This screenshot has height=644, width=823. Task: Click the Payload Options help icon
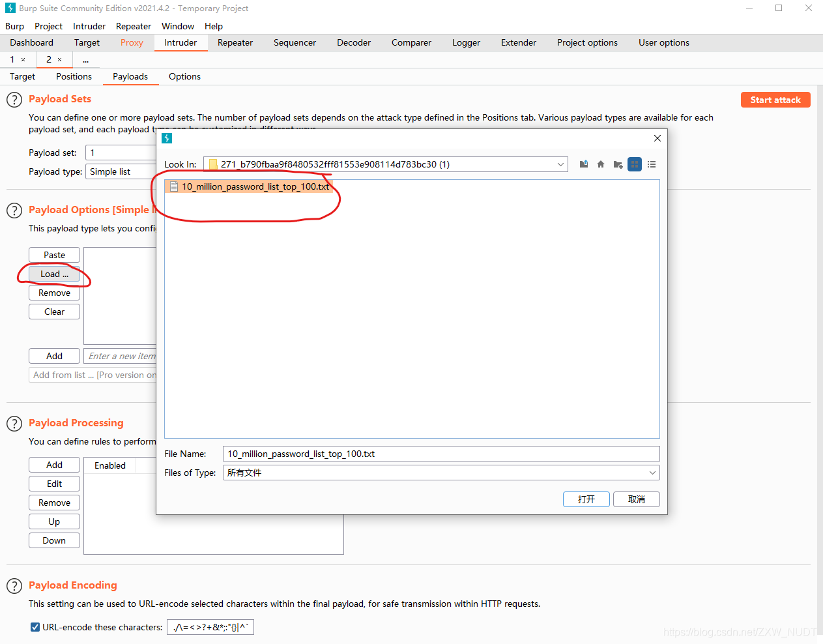[14, 210]
